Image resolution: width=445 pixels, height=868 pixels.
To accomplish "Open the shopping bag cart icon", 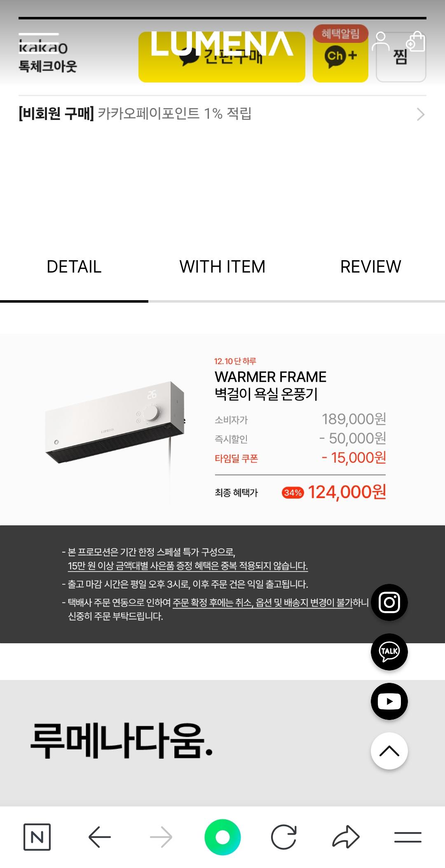I will pyautogui.click(x=415, y=42).
